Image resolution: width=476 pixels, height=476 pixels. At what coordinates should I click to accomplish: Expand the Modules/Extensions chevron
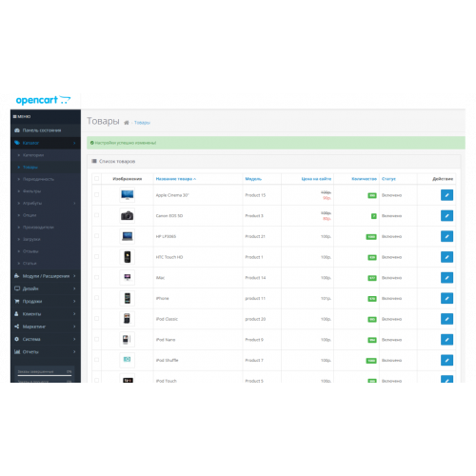click(x=74, y=276)
